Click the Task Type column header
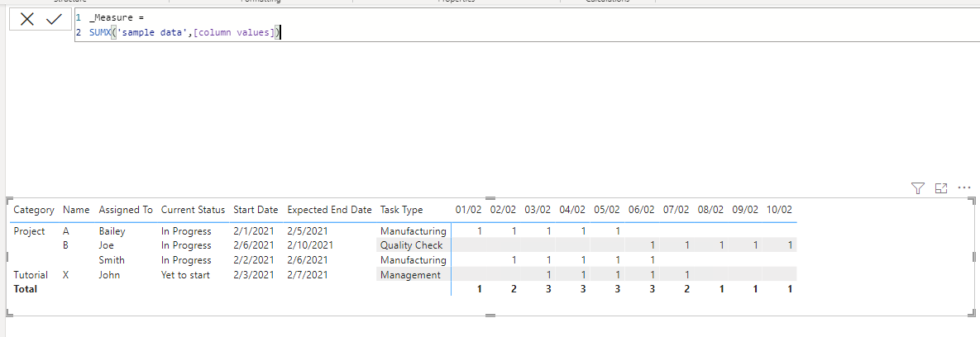The width and height of the screenshot is (980, 337). [401, 210]
